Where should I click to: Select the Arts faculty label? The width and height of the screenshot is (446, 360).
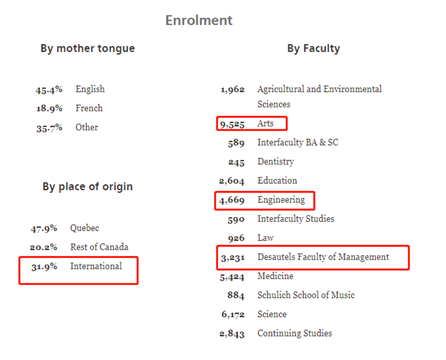265,123
